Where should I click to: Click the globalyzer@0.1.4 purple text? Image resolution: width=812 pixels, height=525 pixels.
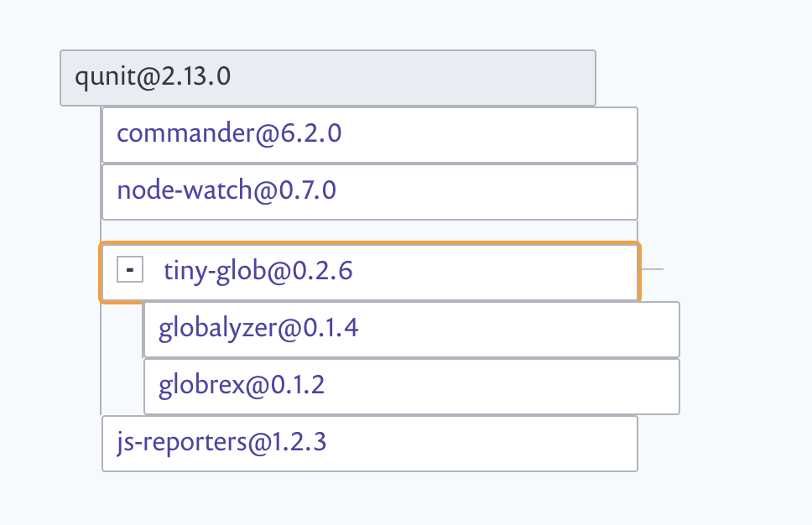click(257, 328)
